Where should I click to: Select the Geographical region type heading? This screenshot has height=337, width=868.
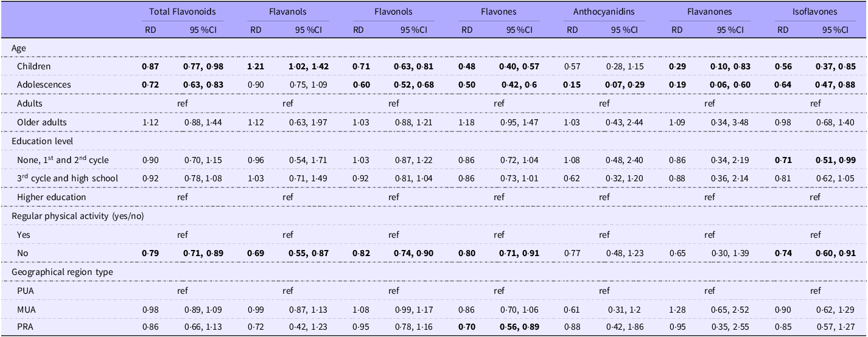coord(61,272)
